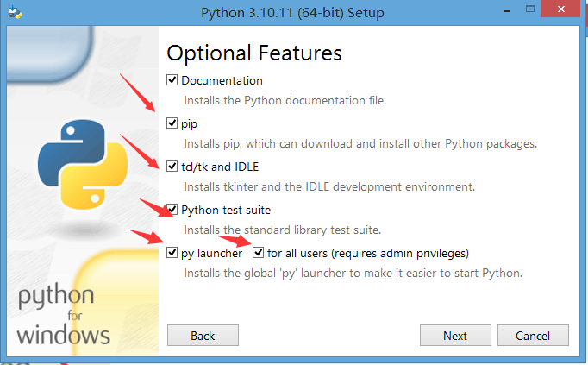The image size is (588, 365).
Task: Continue with the Next button
Action: 455,336
